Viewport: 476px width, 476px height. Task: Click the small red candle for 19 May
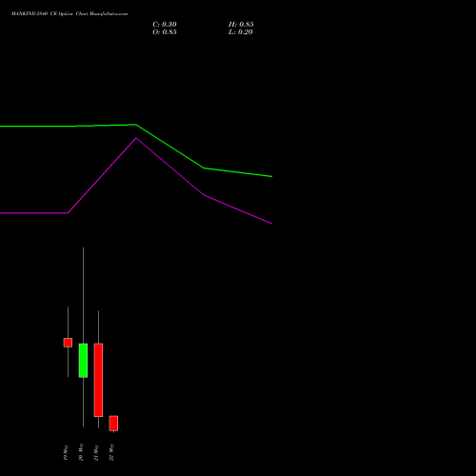point(68,343)
